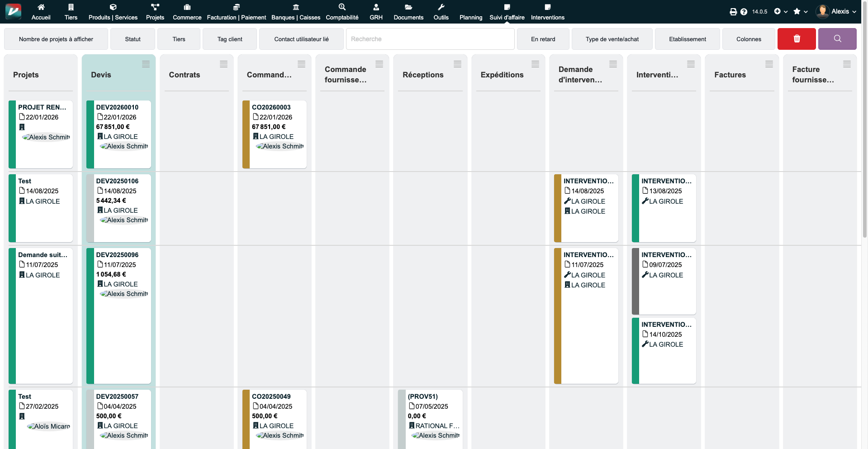
Task: Expand the Alexis user account menu
Action: tap(836, 11)
